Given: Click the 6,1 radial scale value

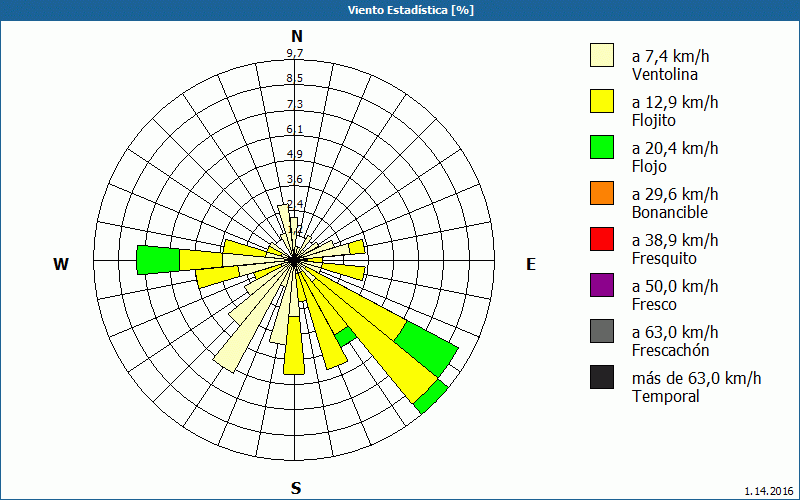Looking at the screenshot, I should [295, 129].
